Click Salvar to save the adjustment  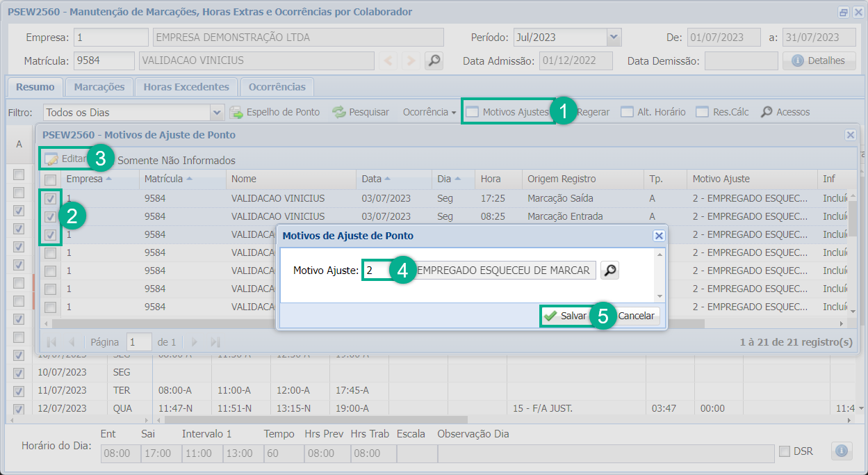[565, 316]
